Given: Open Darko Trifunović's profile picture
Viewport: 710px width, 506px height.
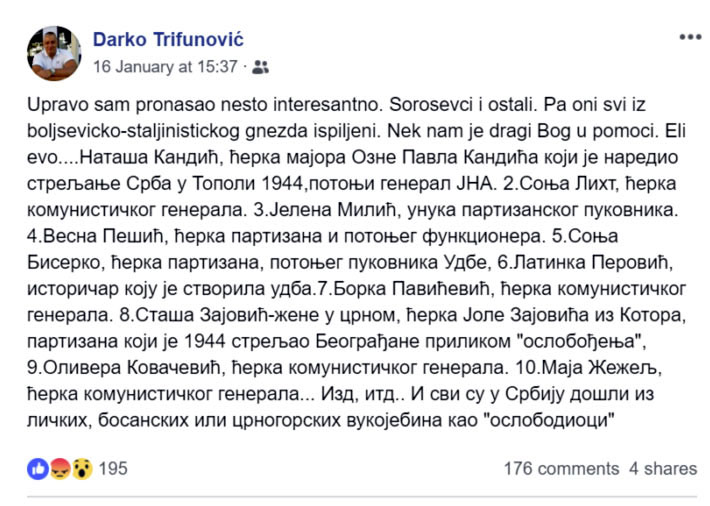Looking at the screenshot, I should click(x=54, y=53).
